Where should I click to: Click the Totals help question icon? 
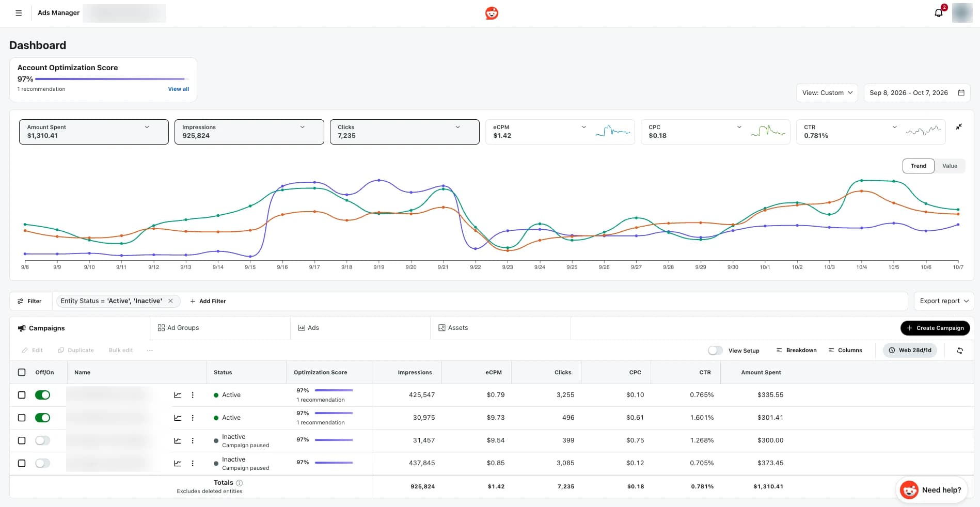(239, 483)
